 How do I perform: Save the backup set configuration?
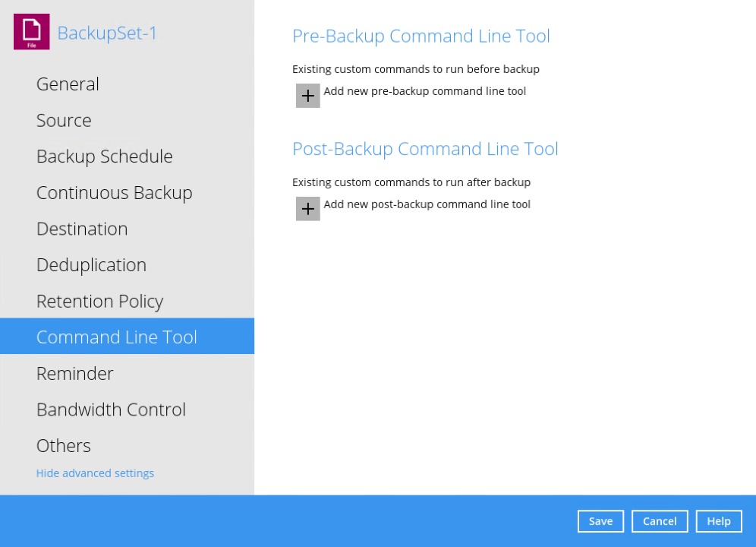(600, 521)
